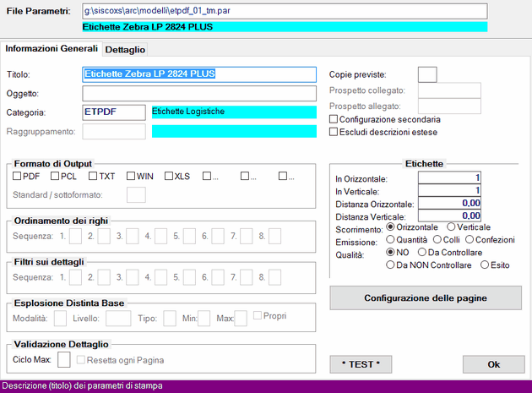This screenshot has width=532, height=393.
Task: Click the cyan Etichette Zebra LP 2824 PLUS banner
Action: pyautogui.click(x=285, y=27)
